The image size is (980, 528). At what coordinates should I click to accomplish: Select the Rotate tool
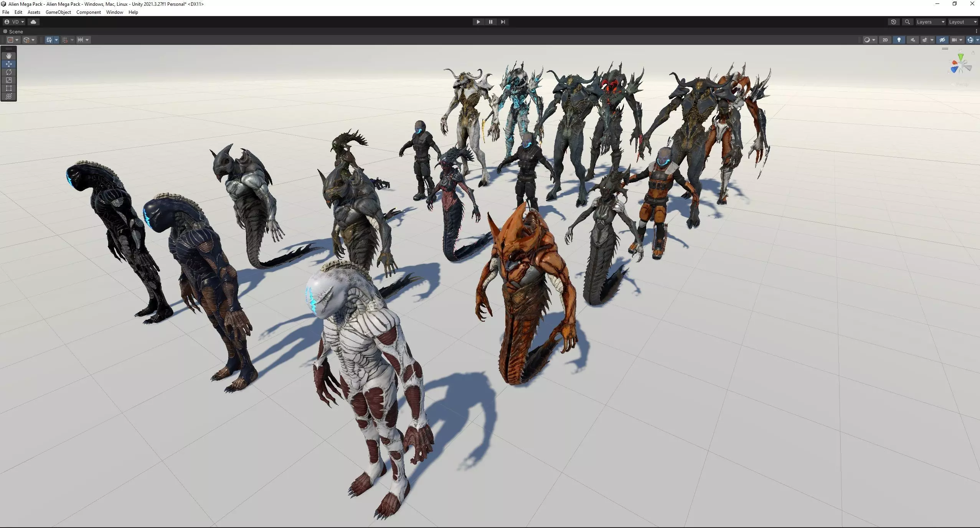coord(9,72)
